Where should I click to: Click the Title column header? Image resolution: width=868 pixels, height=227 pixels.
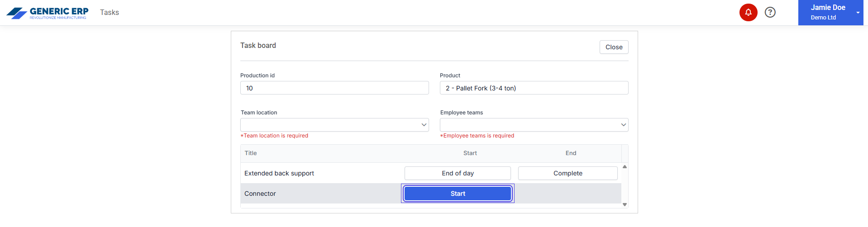click(251, 153)
